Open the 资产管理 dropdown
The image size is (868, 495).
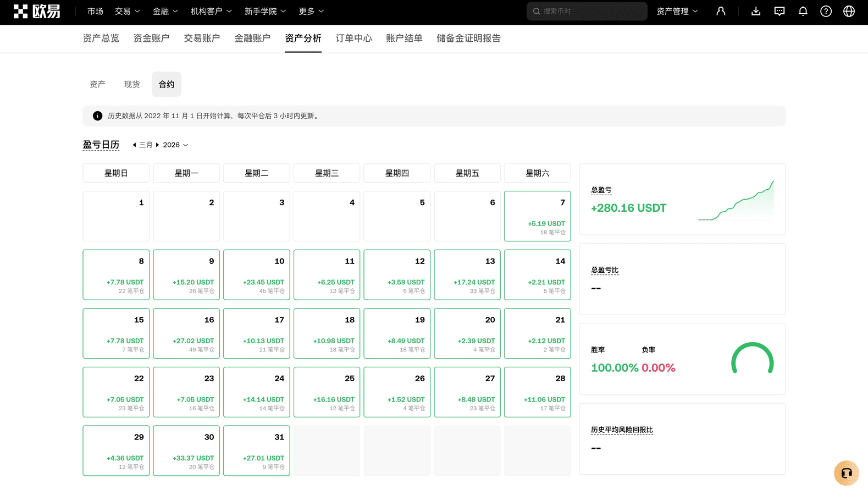pos(677,11)
